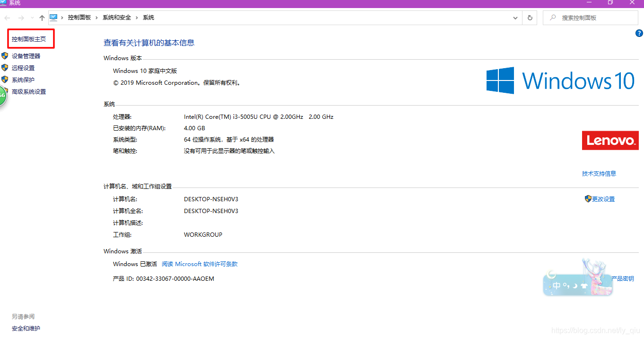The height and width of the screenshot is (339, 644).
Task: Open 高级系统设置 from the left pane
Action: [29, 91]
